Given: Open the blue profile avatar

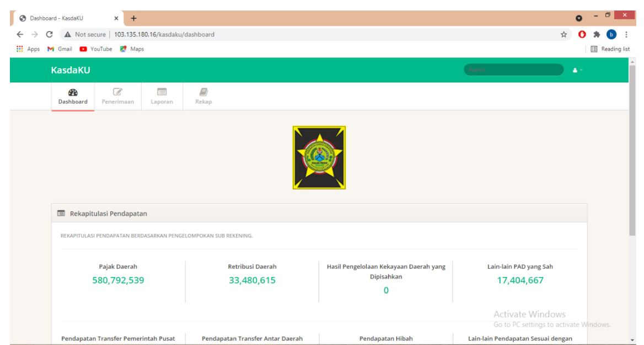Looking at the screenshot, I should (x=611, y=35).
